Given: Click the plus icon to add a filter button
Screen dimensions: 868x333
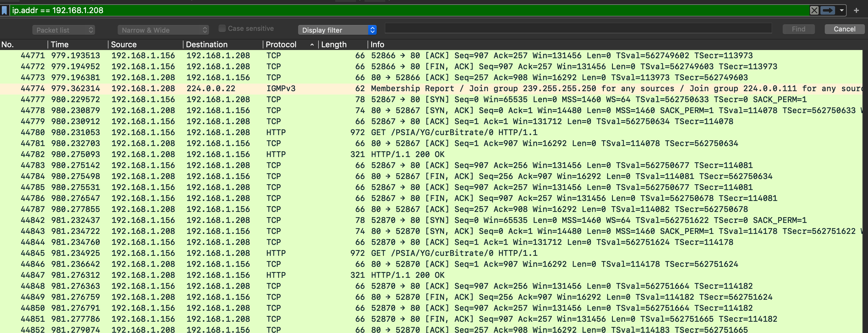Looking at the screenshot, I should click(x=856, y=10).
